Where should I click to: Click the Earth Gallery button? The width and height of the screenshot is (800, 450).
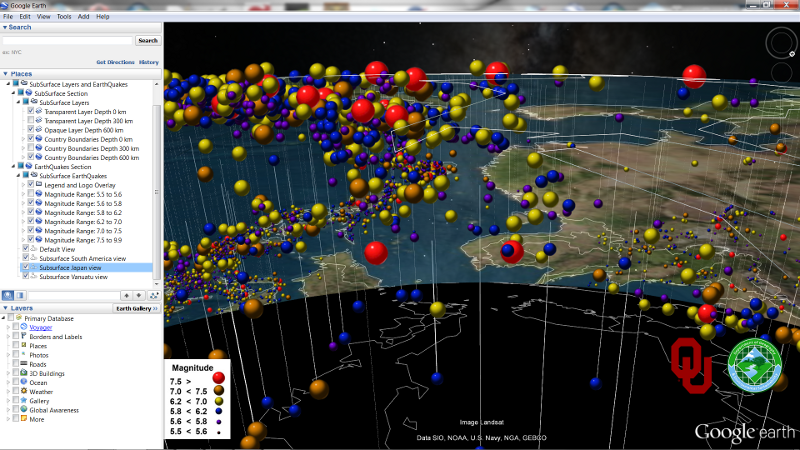coord(136,308)
